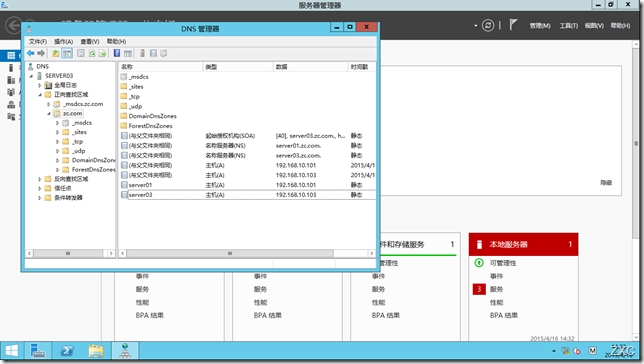This screenshot has width=644, height=364.
Task: Open Server Manager from the taskbar
Action: (x=38, y=351)
